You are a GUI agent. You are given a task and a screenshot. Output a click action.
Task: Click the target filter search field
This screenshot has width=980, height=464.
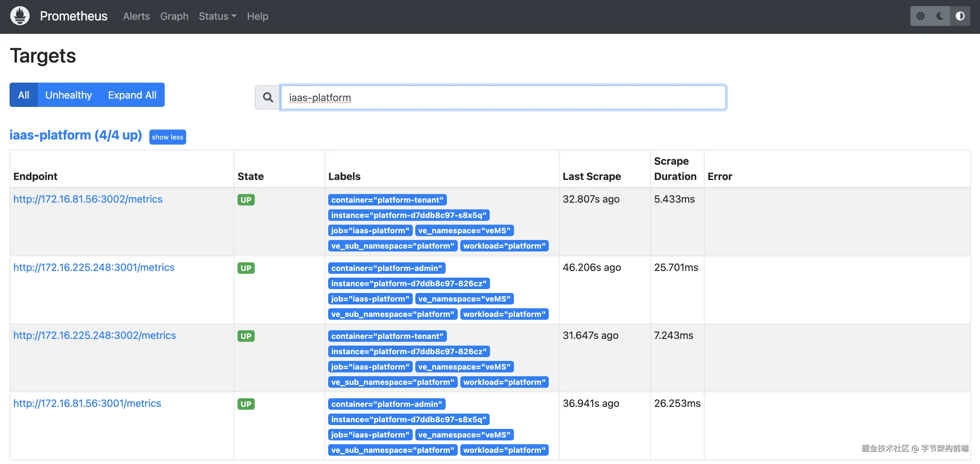(503, 97)
